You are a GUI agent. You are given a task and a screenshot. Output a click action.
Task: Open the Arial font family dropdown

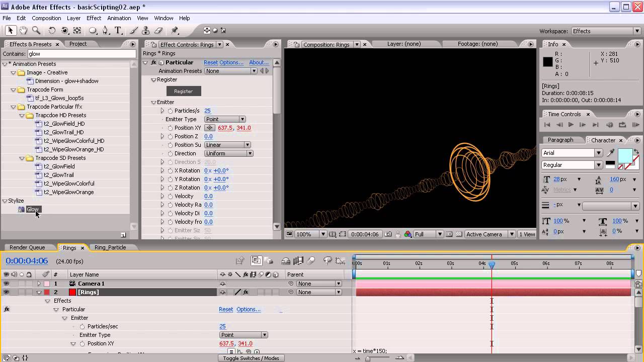click(x=572, y=153)
